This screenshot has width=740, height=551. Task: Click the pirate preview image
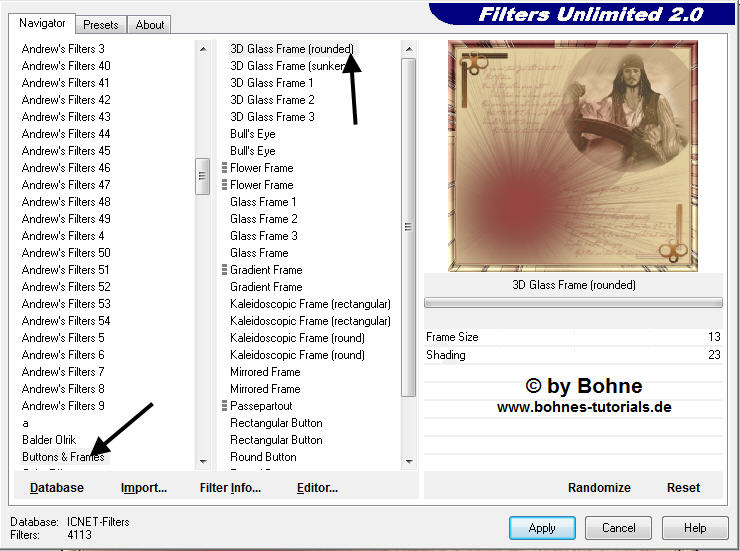coord(572,155)
